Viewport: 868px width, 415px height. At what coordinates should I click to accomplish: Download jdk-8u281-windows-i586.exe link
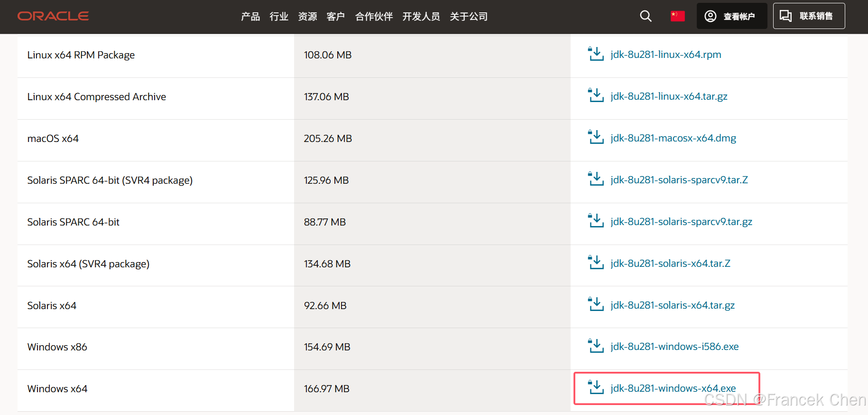pos(674,347)
